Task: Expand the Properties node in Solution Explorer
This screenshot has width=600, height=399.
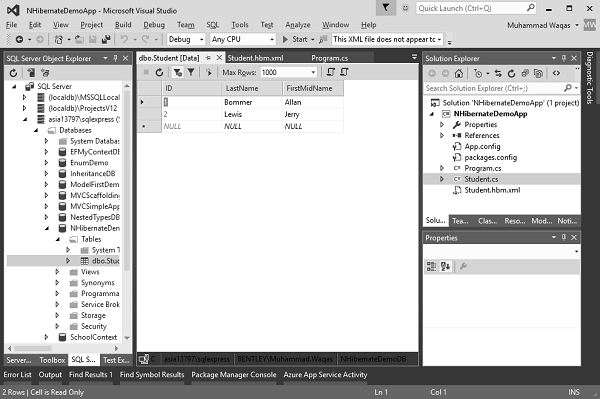Action: (442, 125)
